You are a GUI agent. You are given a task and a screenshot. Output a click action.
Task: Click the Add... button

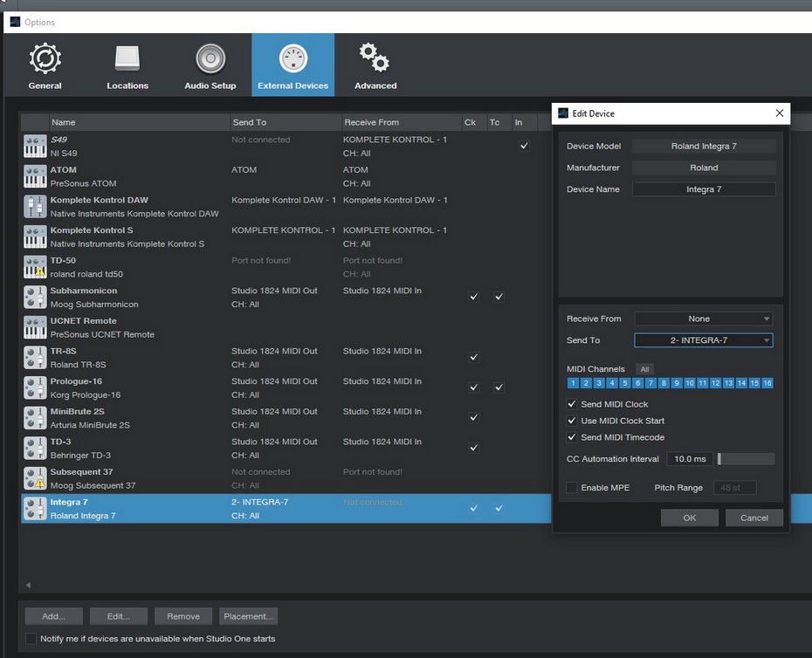(53, 616)
